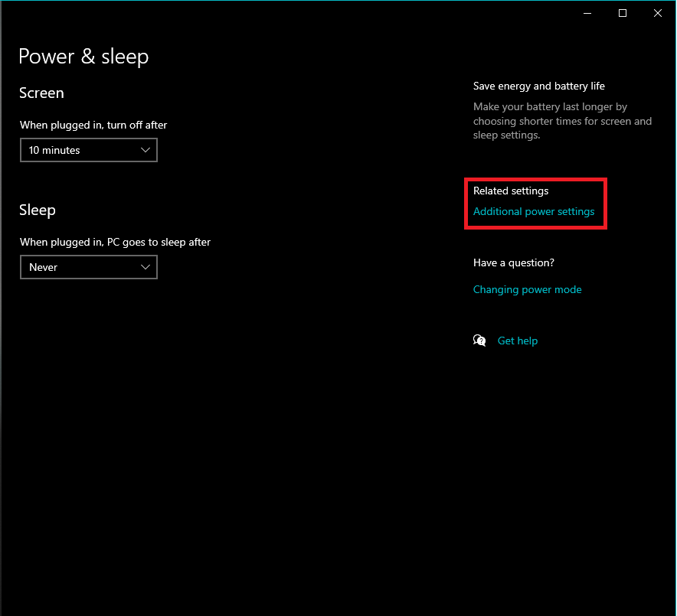The image size is (677, 616).
Task: Click the Sleep section heading
Action: pyautogui.click(x=37, y=210)
